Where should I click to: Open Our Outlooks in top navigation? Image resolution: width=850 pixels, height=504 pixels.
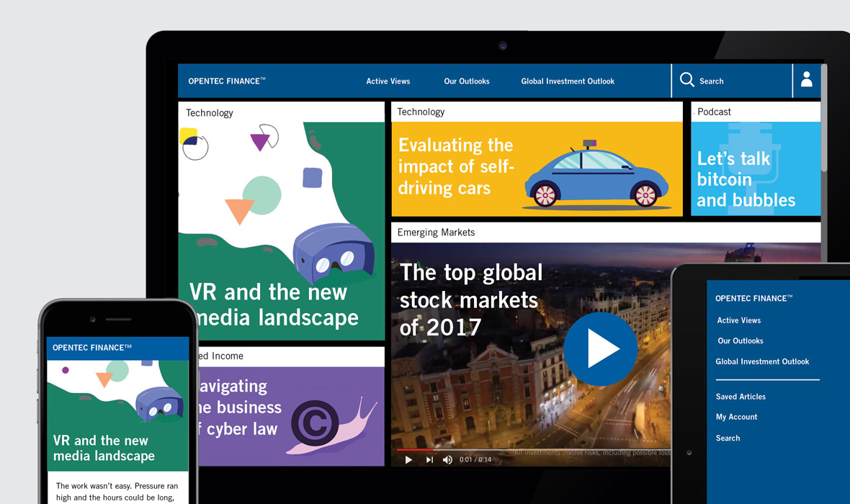point(466,81)
